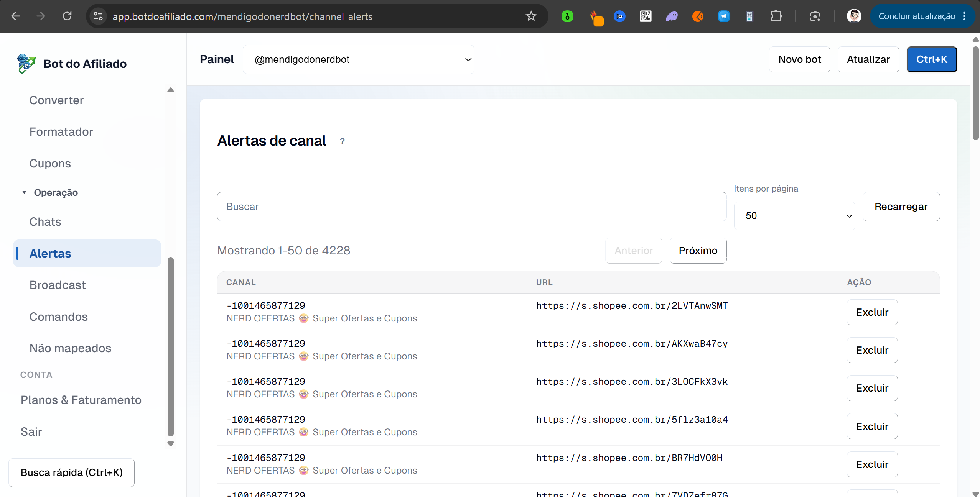The image size is (980, 497).
Task: Go back with the browser back arrow
Action: point(15,16)
